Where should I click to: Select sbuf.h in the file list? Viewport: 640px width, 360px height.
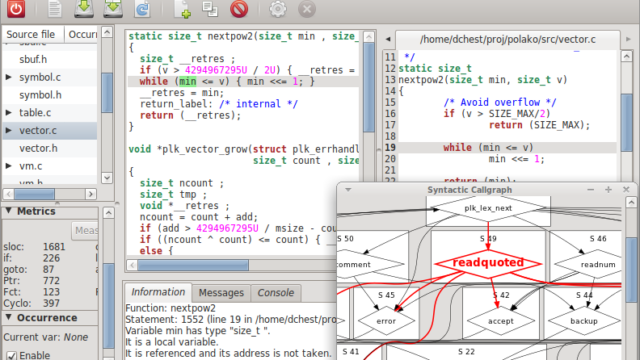pyautogui.click(x=33, y=59)
